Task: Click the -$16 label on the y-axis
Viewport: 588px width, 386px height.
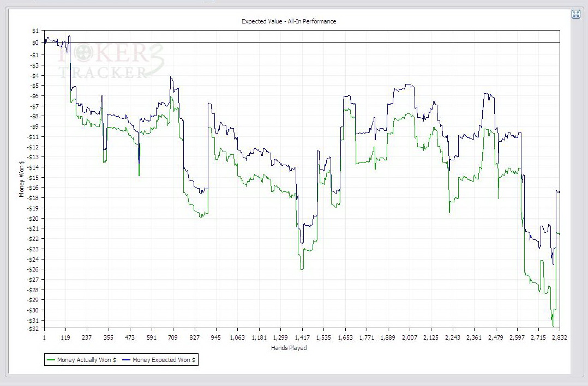Action: (33, 188)
